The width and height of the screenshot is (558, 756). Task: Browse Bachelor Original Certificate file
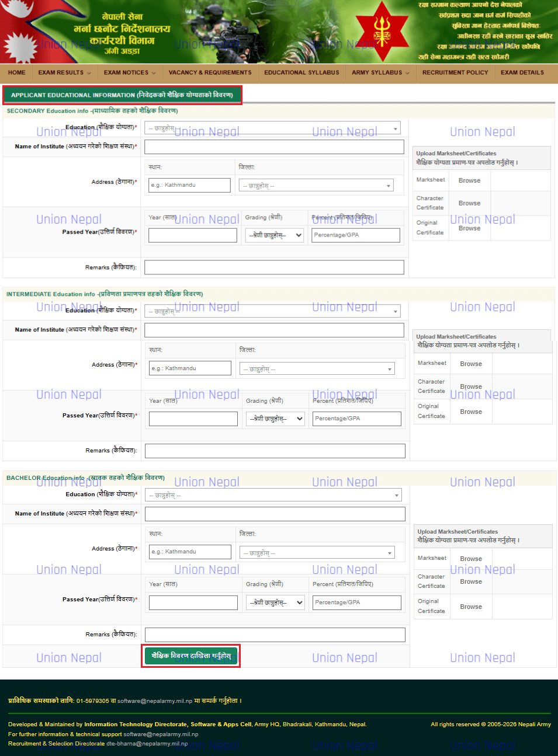click(471, 607)
